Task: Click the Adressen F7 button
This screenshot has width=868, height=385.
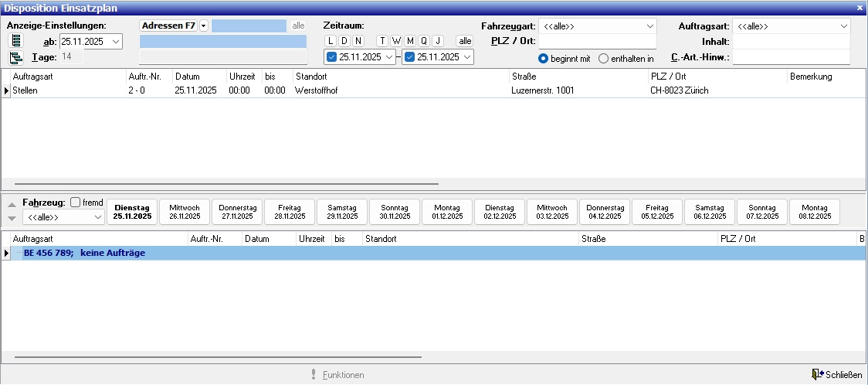Action: pyautogui.click(x=168, y=26)
